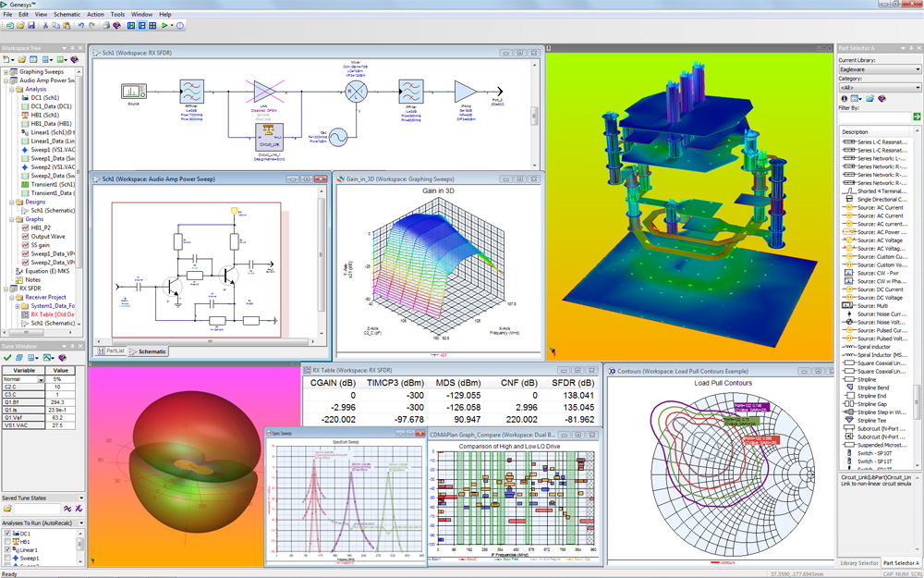Open the Schematic menu

(x=67, y=15)
